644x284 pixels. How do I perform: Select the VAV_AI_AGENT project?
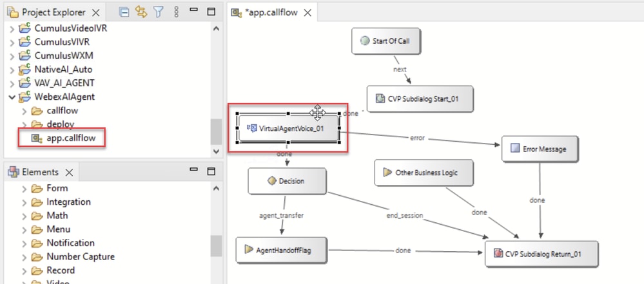(64, 83)
